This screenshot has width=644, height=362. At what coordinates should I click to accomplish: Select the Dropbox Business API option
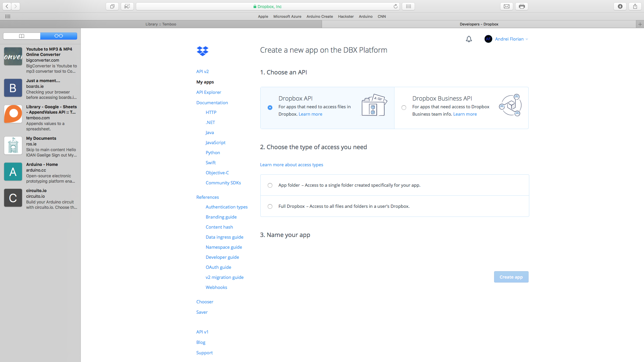click(x=404, y=108)
